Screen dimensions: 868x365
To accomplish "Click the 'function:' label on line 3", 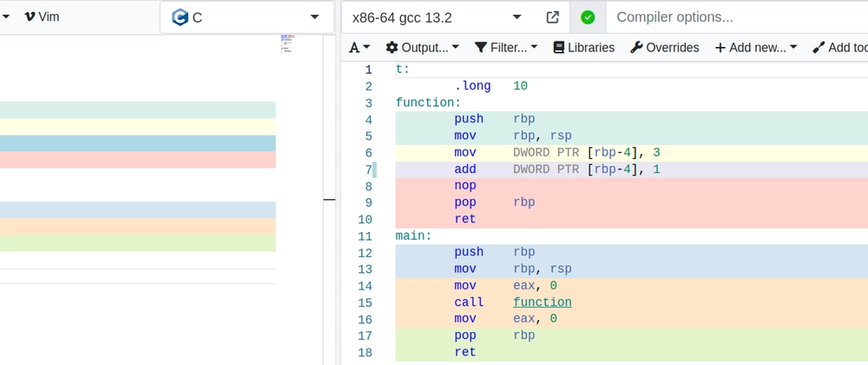I will [x=429, y=103].
